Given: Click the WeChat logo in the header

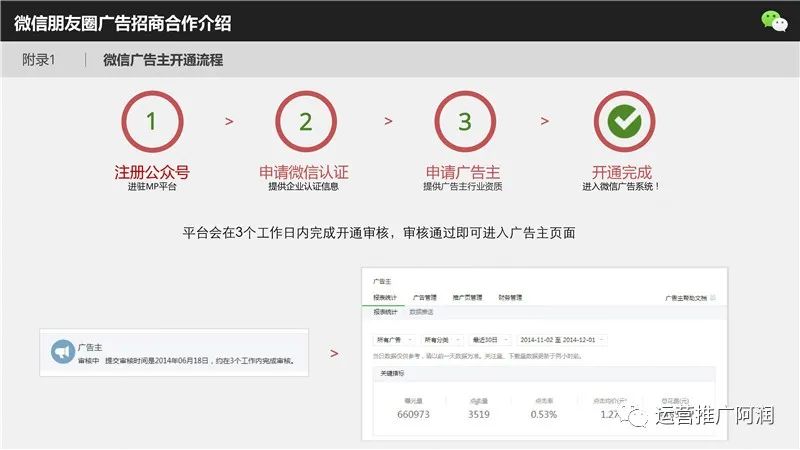Looking at the screenshot, I should [x=774, y=21].
